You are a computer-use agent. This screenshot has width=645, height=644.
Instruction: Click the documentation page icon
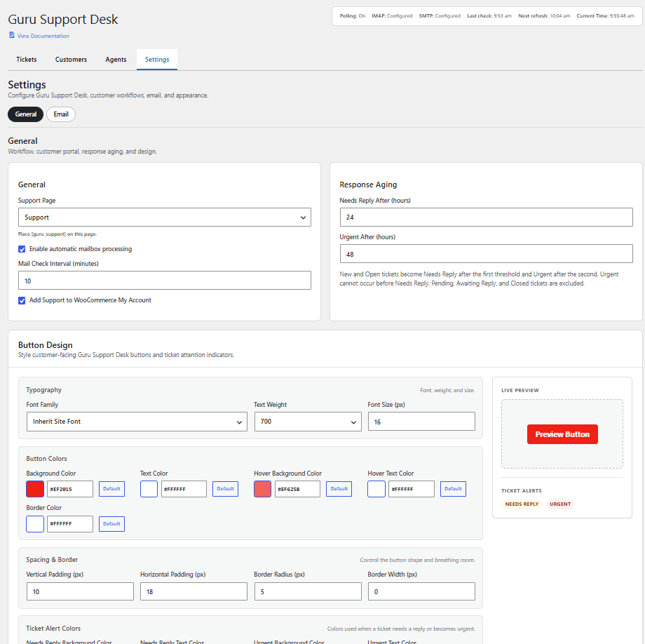click(x=11, y=35)
